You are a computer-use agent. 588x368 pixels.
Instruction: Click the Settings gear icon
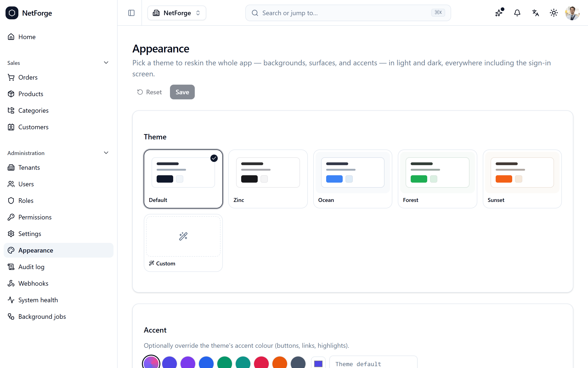point(11,234)
